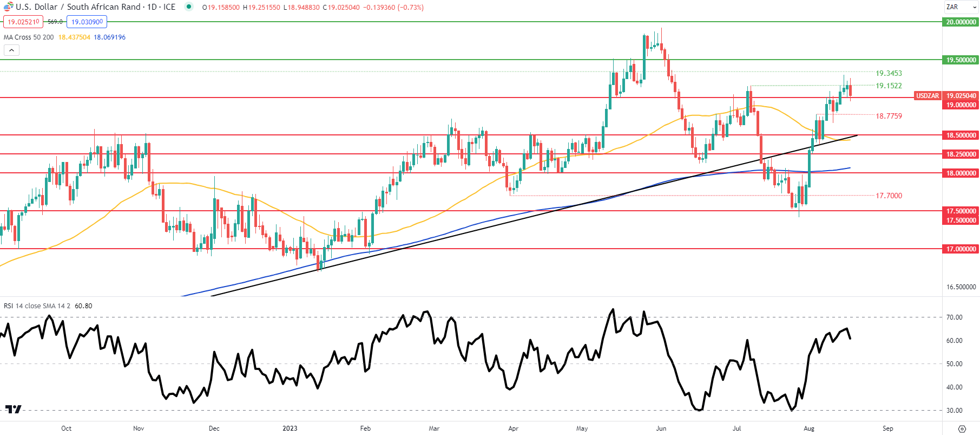Viewport: 980px width, 435px height.
Task: Open chart settings gear at bottom right
Action: pyautogui.click(x=962, y=428)
